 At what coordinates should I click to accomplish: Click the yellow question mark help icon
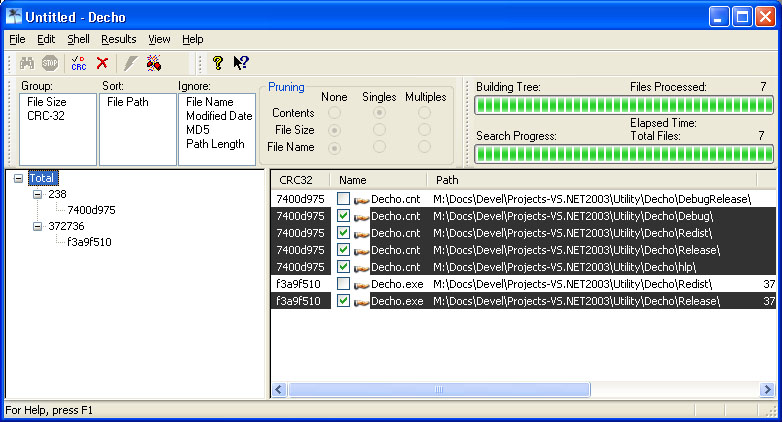point(217,63)
